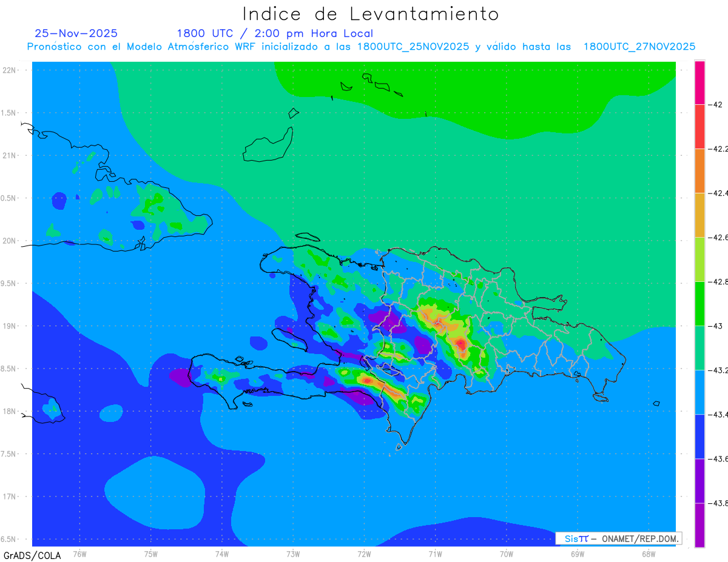Click the 17N latitude axis label
The image size is (728, 562).
pos(10,497)
